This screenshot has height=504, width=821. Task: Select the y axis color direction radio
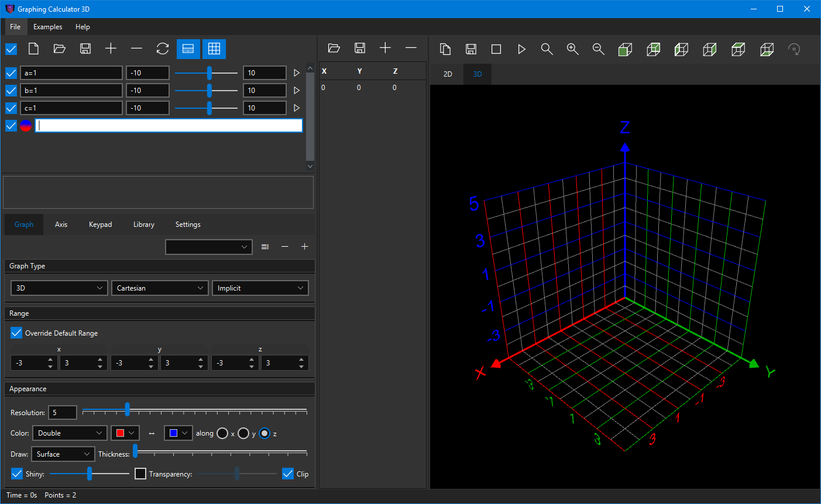[243, 433]
